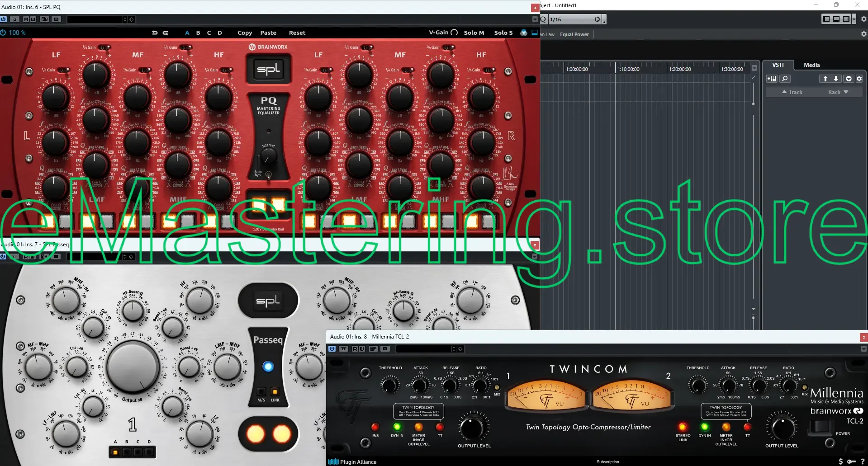Click the Passeq blue power LED button
The height and width of the screenshot is (466, 868).
[x=268, y=367]
